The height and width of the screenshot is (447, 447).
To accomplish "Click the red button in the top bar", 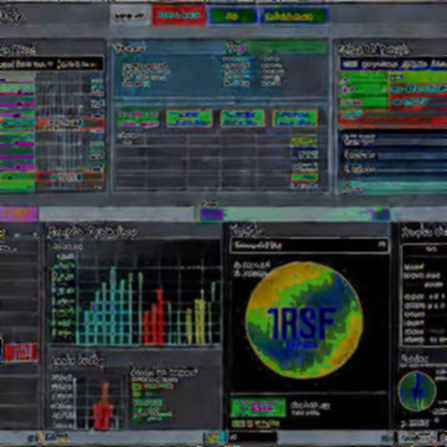I will pos(179,15).
